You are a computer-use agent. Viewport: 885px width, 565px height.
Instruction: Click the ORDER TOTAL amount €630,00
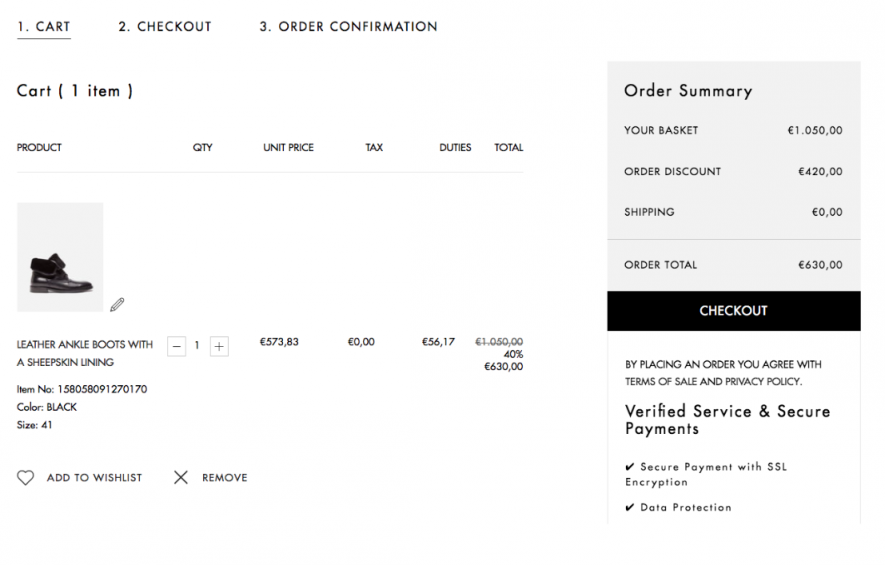[x=820, y=265]
